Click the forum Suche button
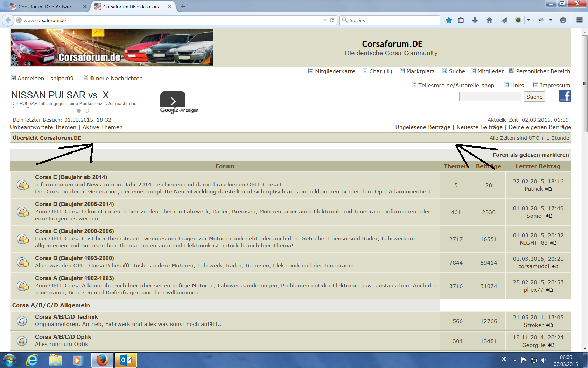This screenshot has width=588, height=368. [534, 97]
